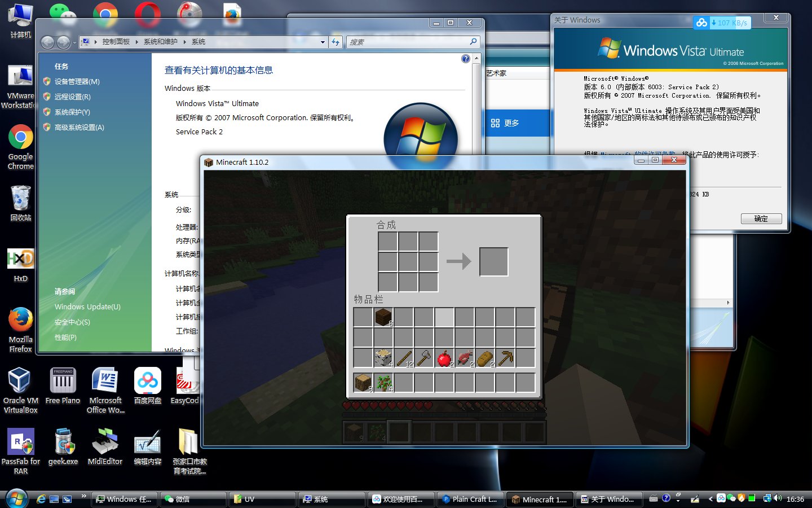
Task: Select the red apples in inventory
Action: [x=444, y=358]
